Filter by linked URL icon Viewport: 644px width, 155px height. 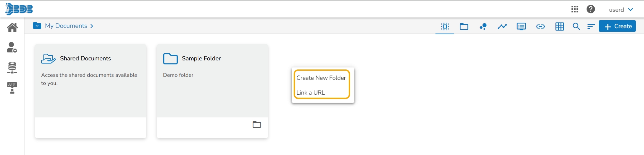point(540,27)
